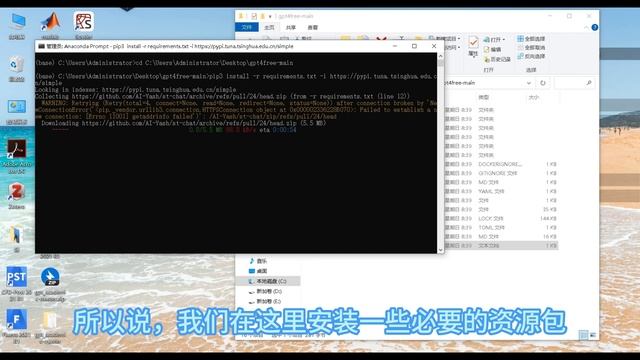Select the YAML file row

coord(501,191)
